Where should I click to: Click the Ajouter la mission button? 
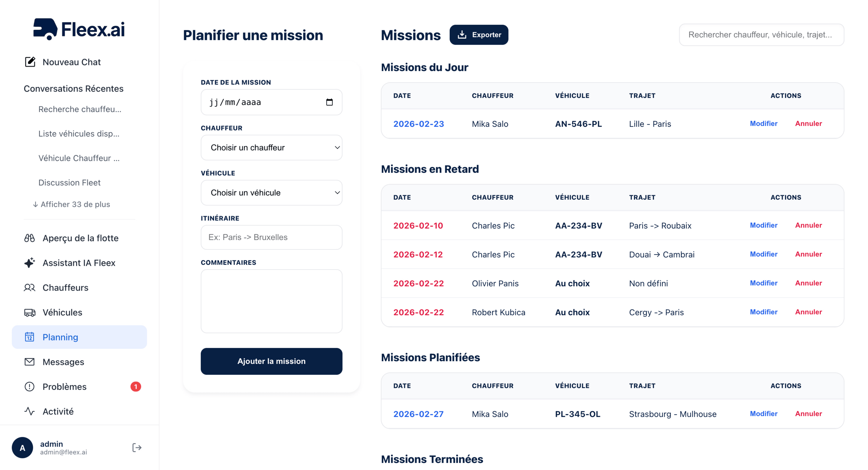pos(271,361)
